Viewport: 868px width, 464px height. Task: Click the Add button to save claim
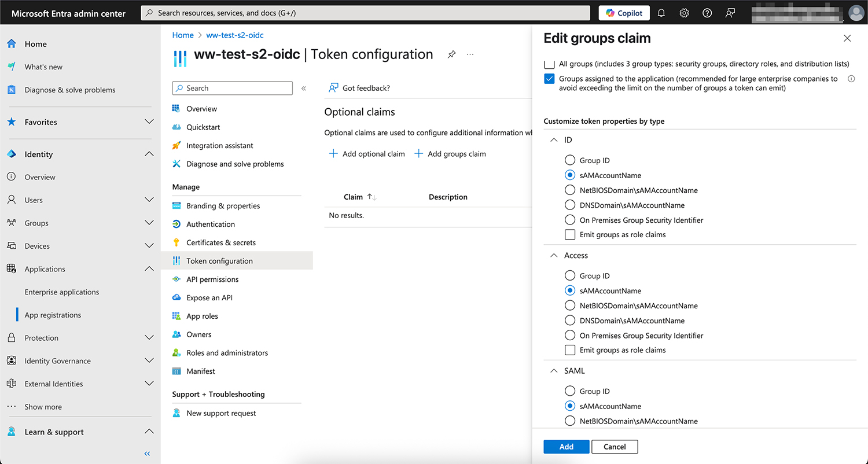[566, 447]
